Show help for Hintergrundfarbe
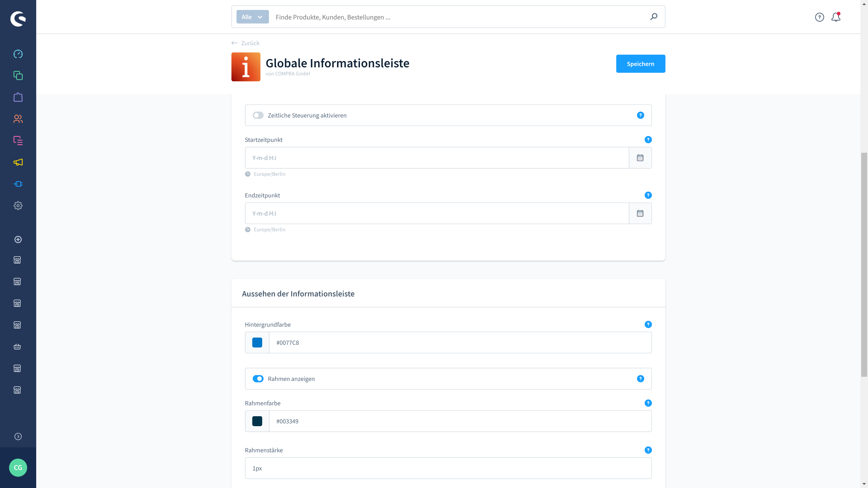The width and height of the screenshot is (868, 488). pos(648,324)
